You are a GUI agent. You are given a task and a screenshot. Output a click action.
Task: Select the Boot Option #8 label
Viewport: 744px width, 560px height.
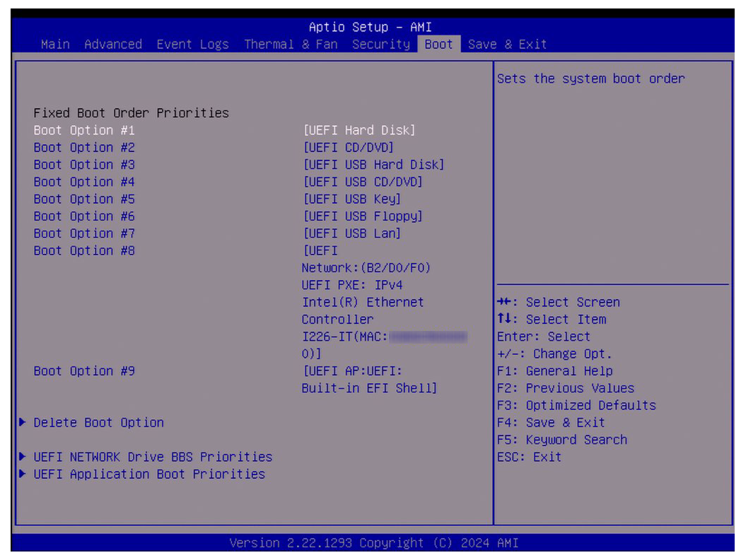[x=84, y=251]
